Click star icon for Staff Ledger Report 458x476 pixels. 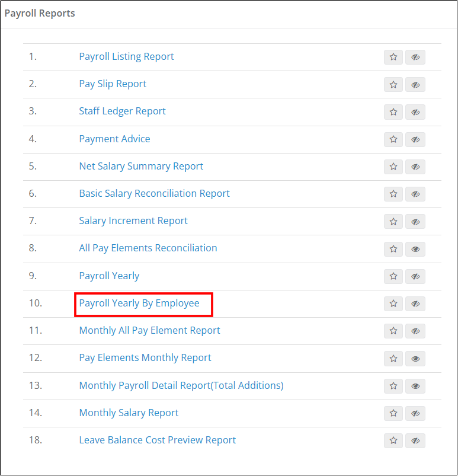pyautogui.click(x=393, y=112)
